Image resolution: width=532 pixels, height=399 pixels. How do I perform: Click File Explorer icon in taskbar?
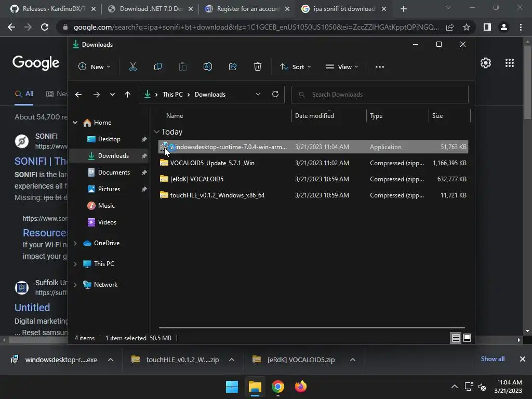255,387
